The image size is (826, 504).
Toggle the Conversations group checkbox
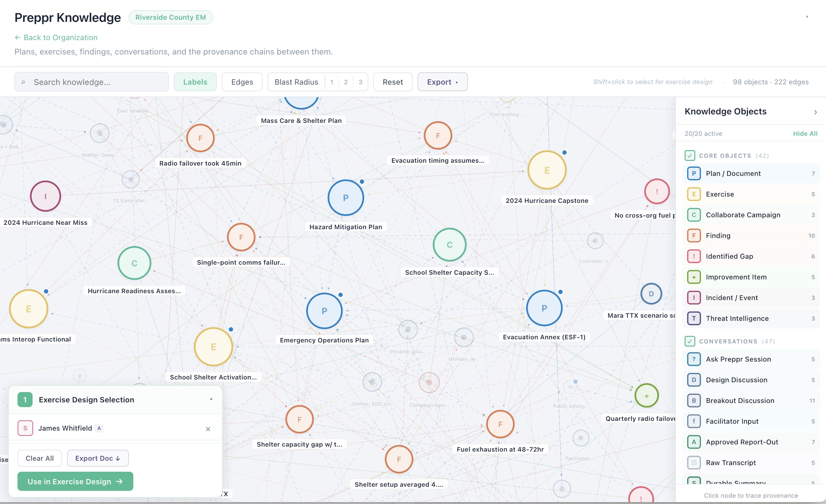tap(690, 342)
